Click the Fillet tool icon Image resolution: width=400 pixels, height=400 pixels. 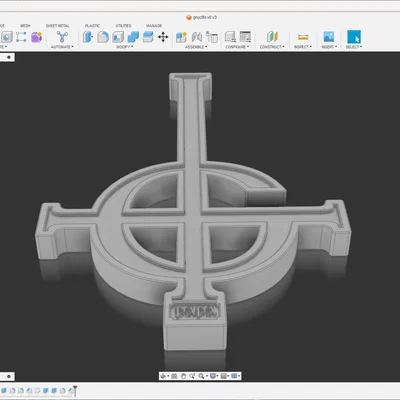tap(103, 37)
